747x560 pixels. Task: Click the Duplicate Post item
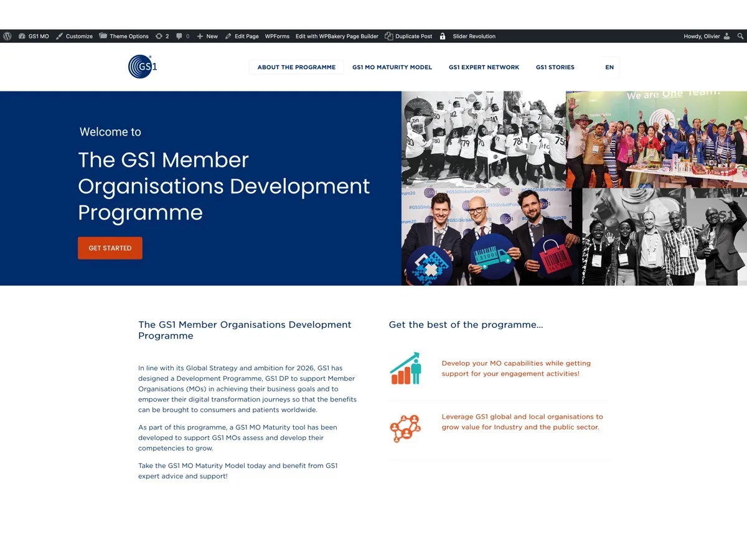(x=408, y=36)
